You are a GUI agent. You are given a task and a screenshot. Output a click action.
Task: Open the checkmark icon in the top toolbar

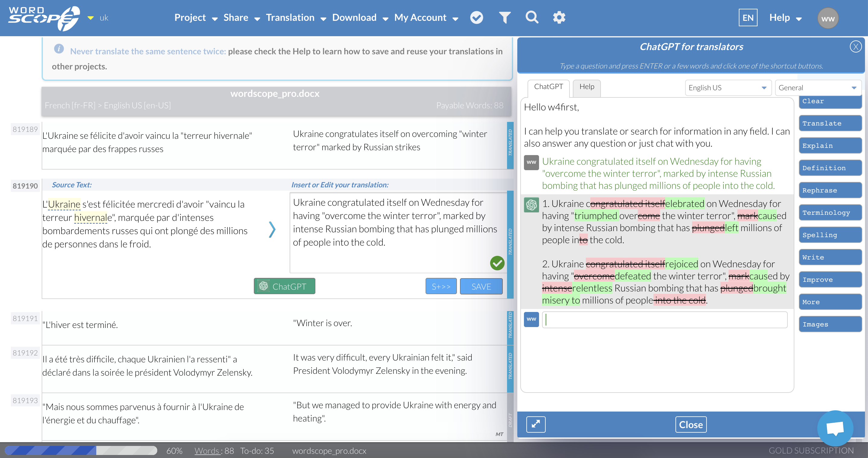(477, 17)
